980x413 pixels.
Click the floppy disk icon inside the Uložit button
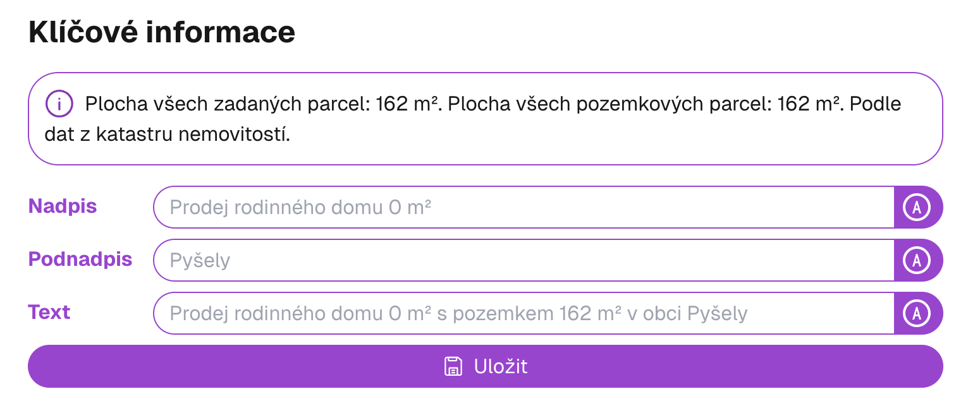453,366
